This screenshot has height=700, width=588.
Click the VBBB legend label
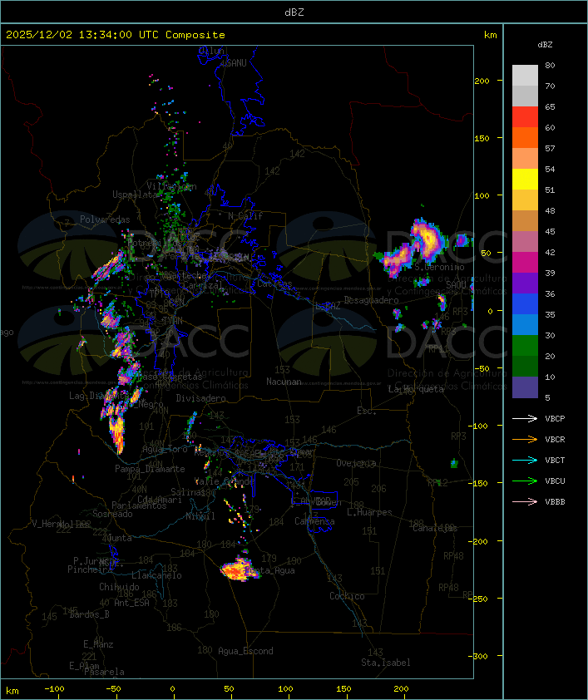tap(555, 502)
